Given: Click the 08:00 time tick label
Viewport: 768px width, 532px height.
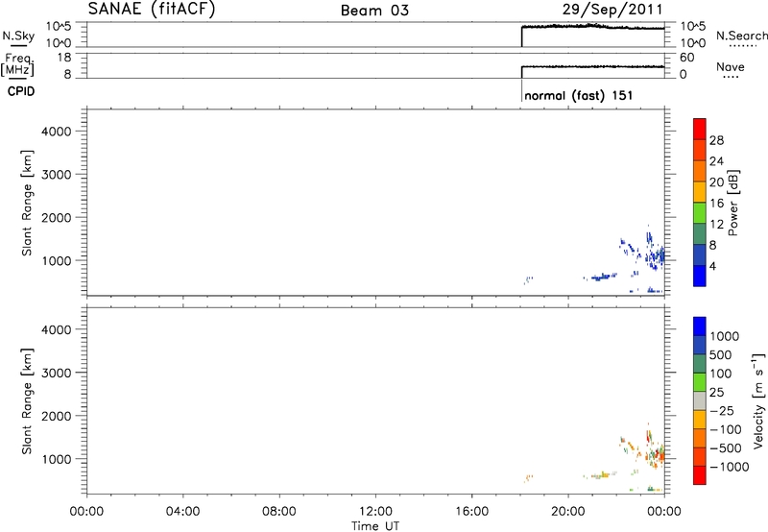Looking at the screenshot, I should 279,512.
